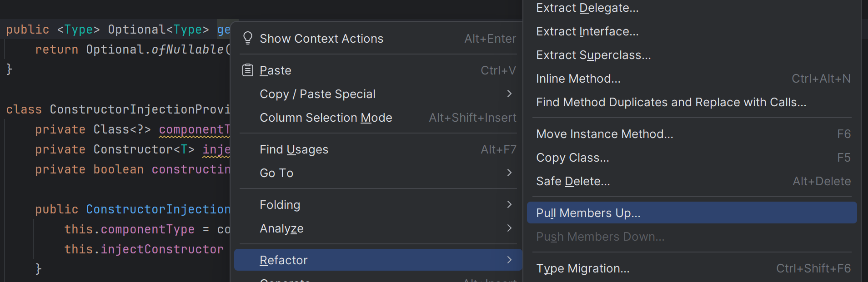Expand the Go To submenu arrow
Screen dimensions: 868x282
(509, 173)
